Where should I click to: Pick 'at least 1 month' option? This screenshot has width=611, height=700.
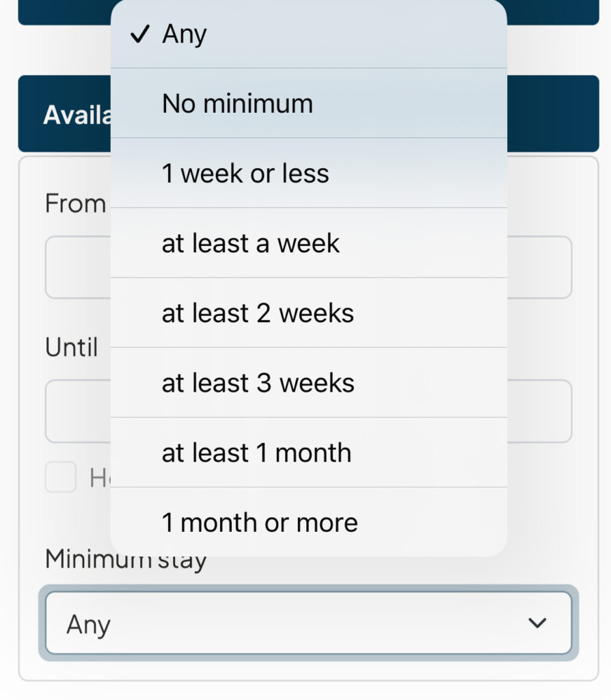(256, 453)
